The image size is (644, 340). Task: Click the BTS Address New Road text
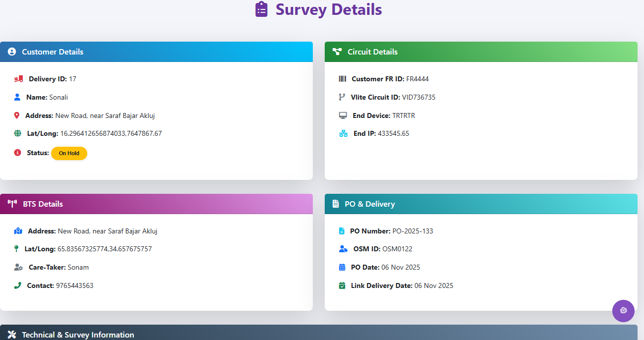[x=108, y=231]
